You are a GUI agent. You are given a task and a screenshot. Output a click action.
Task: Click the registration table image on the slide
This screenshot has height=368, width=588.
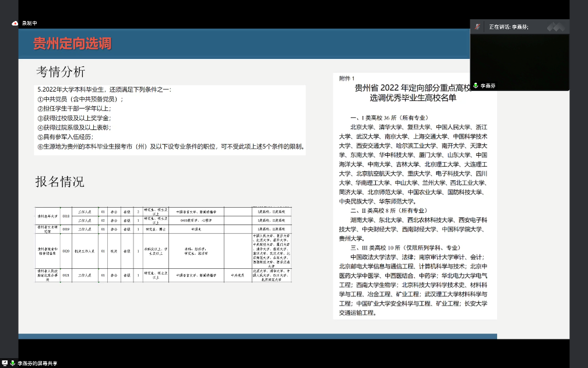[x=163, y=244]
